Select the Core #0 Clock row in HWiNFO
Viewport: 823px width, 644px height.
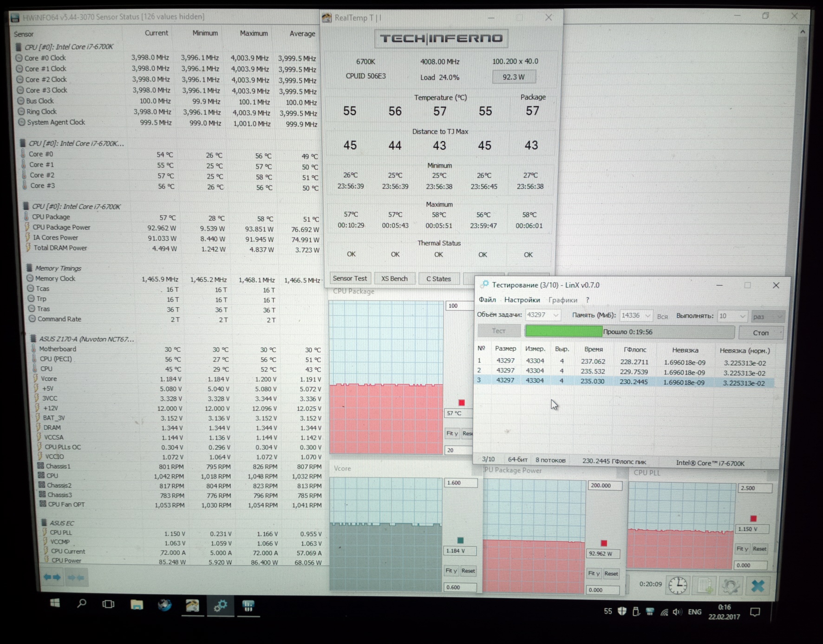pyautogui.click(x=167, y=58)
